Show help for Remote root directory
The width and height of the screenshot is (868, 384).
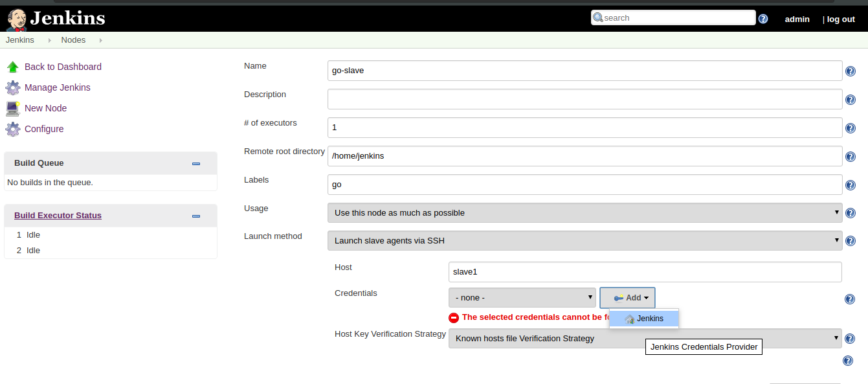pos(851,157)
